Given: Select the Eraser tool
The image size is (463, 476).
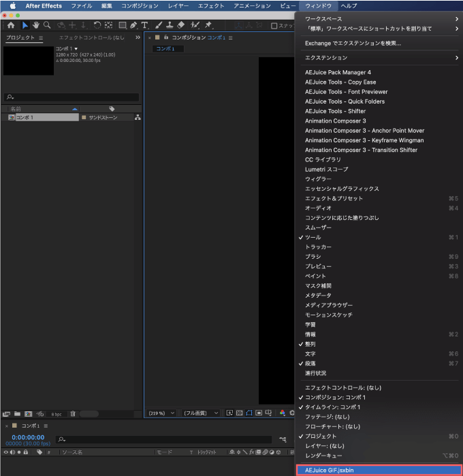Looking at the screenshot, I should 180,25.
